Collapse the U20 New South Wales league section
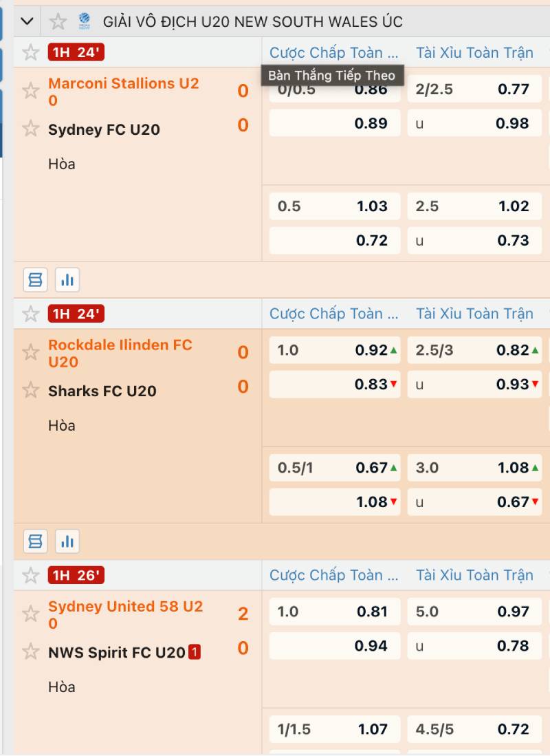This screenshot has width=550, height=756. point(27,22)
